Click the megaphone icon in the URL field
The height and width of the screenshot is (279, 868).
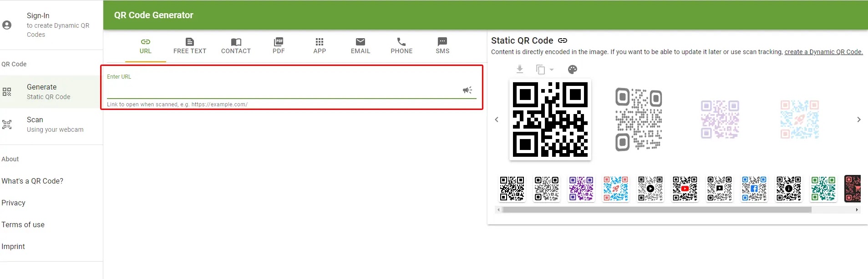(x=467, y=90)
